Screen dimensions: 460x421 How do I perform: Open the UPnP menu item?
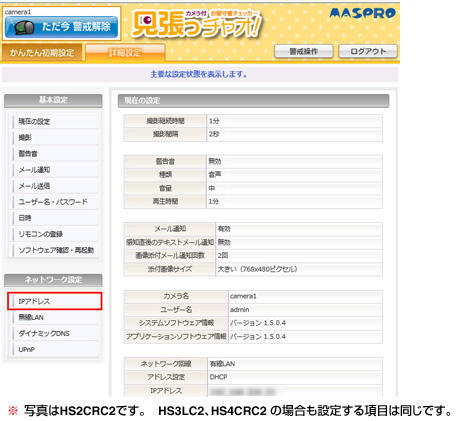click(54, 349)
